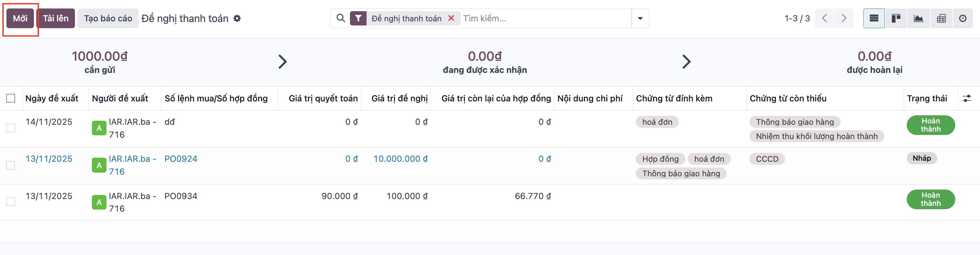Screen dimensions: 980x255
Task: Click the 90.000 ₫ settlement value
Action: tap(339, 196)
